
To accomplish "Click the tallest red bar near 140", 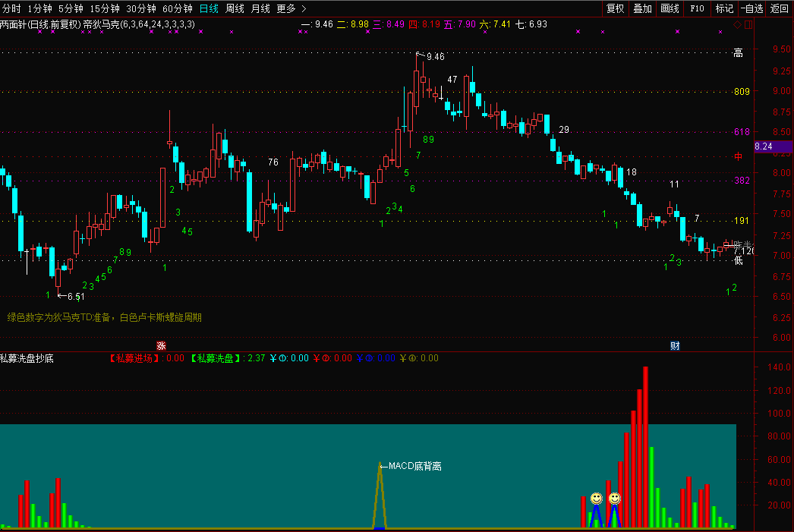I will (646, 448).
